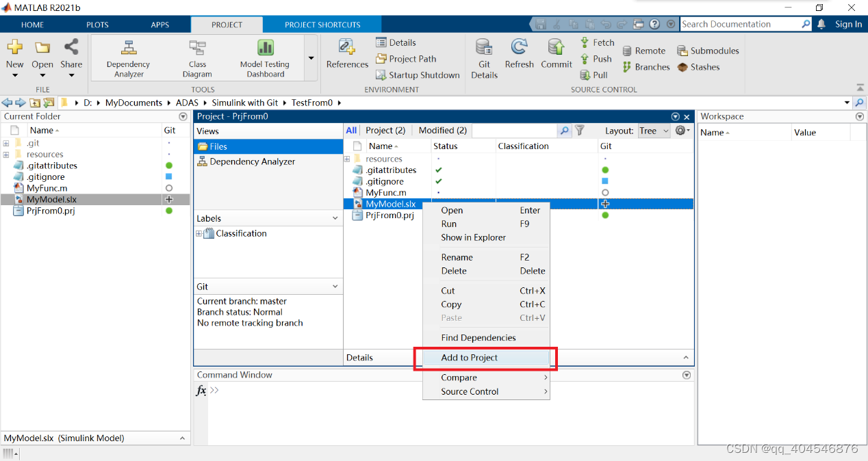Open the Help question mark icon
Viewport: 868px width, 461px height.
point(655,24)
